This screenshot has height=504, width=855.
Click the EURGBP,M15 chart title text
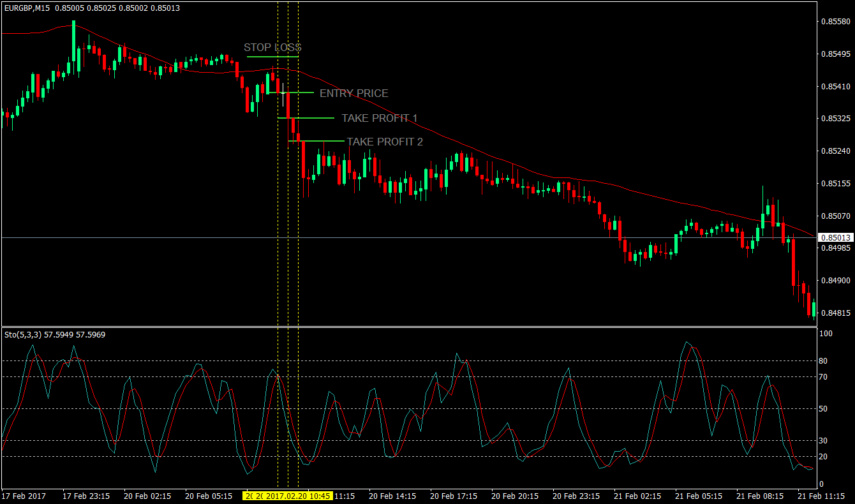pos(27,8)
